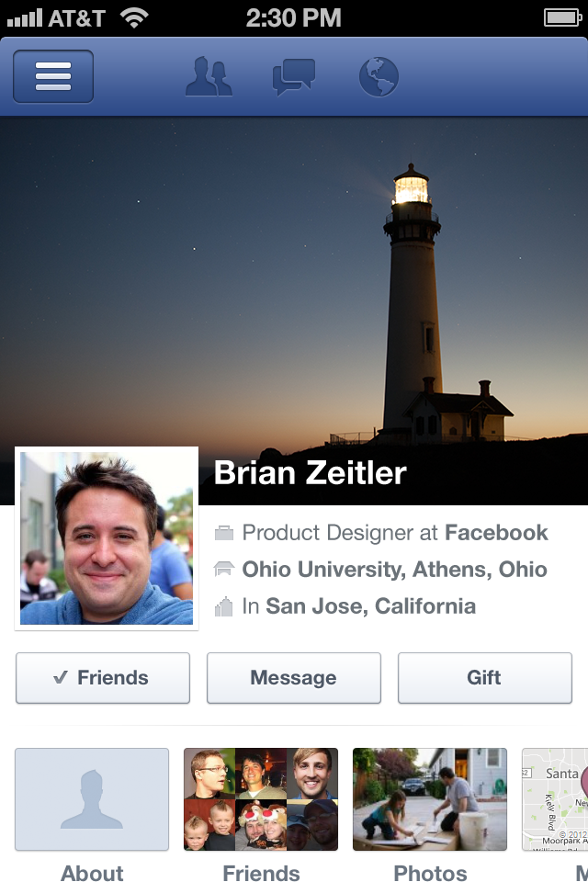Open the hamburger side menu
The height and width of the screenshot is (882, 588).
point(53,76)
